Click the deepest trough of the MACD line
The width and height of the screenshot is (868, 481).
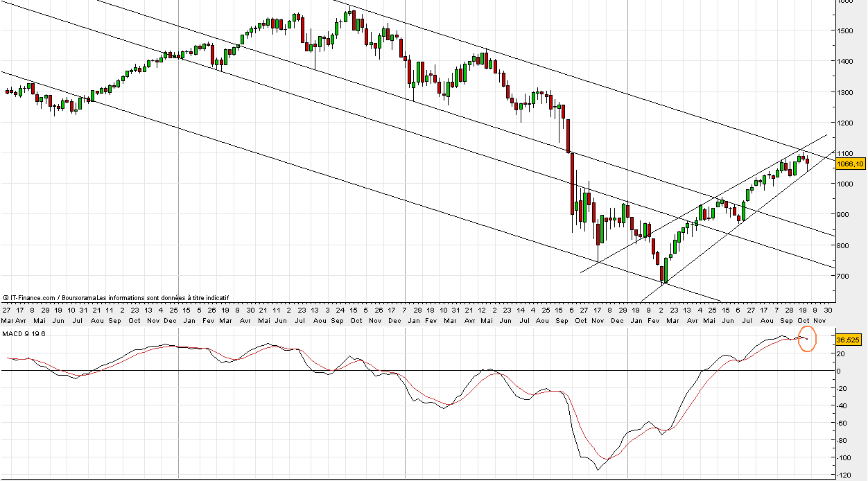click(x=598, y=469)
